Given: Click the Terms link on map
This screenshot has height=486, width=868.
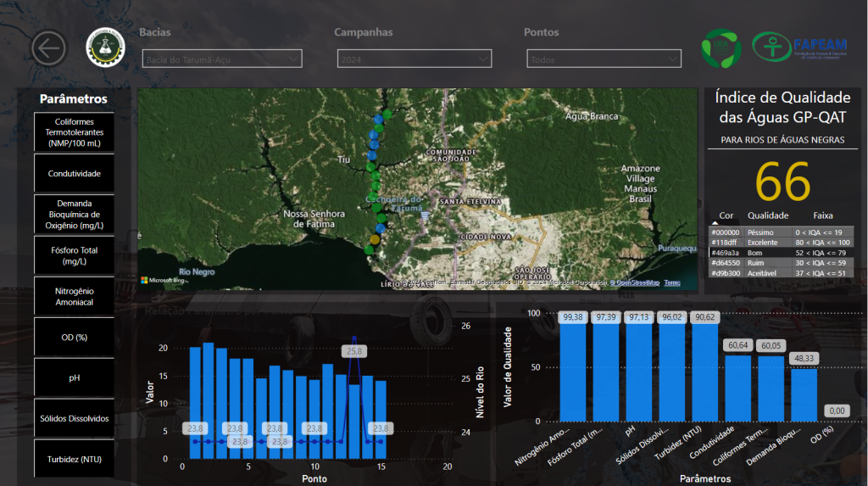Looking at the screenshot, I should [671, 282].
